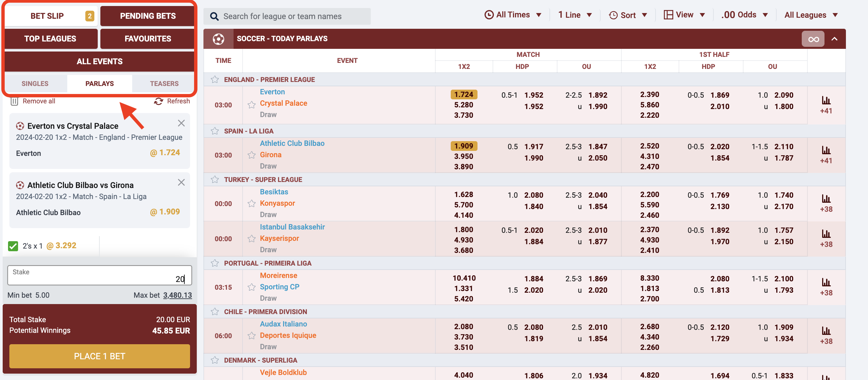Image resolution: width=868 pixels, height=380 pixels.
Task: Open statistics icon for Moreirense match
Action: tap(826, 282)
